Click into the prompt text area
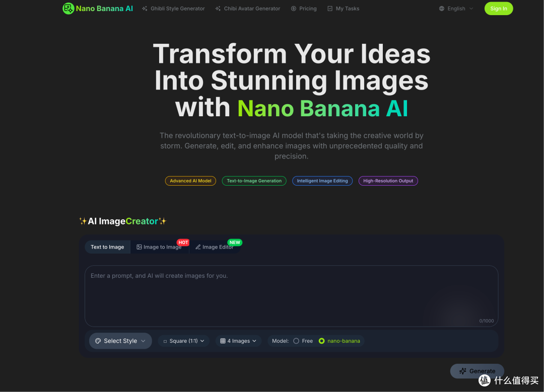The height and width of the screenshot is (392, 544). pyautogui.click(x=292, y=296)
